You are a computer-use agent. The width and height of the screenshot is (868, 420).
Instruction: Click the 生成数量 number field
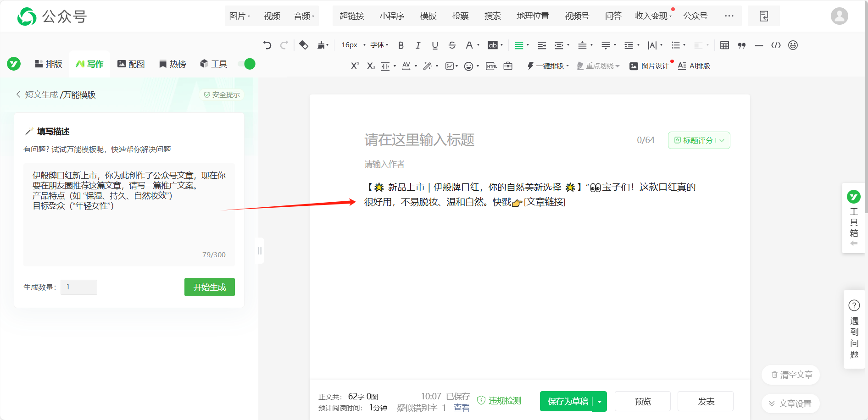(79, 287)
